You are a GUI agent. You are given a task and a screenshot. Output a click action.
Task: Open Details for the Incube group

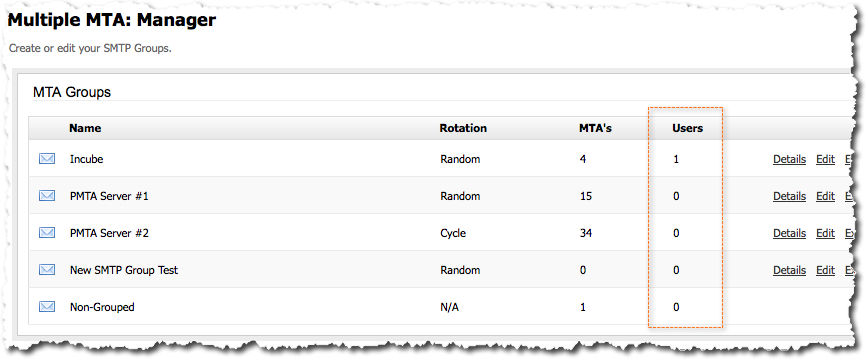789,159
